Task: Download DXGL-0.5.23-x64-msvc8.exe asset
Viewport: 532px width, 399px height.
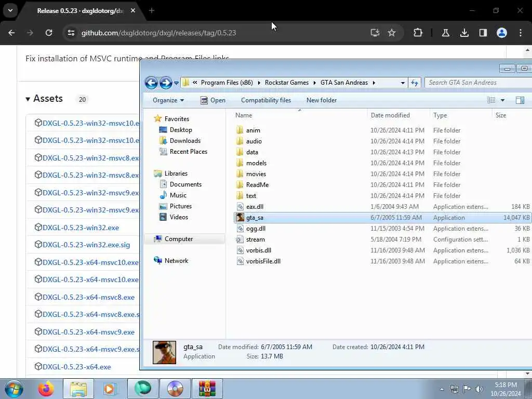Action: [88, 297]
